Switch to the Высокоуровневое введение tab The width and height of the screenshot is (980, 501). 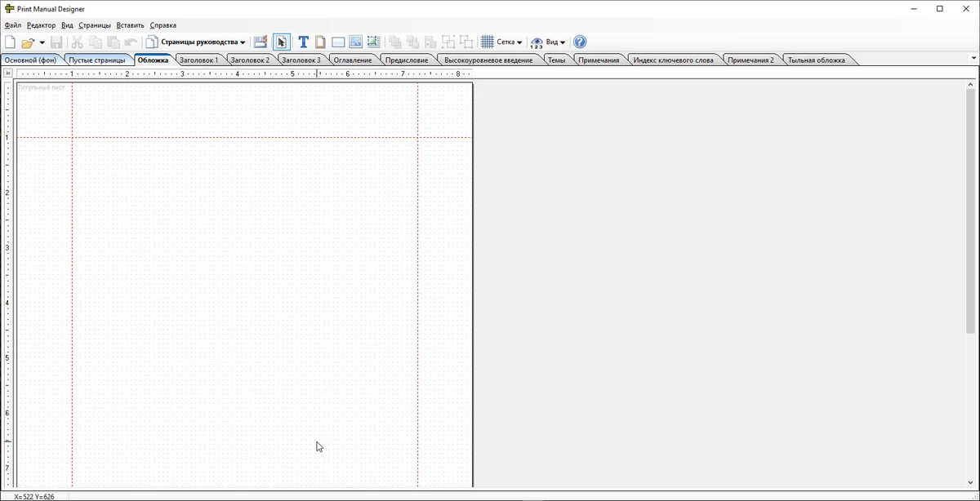pyautogui.click(x=488, y=60)
